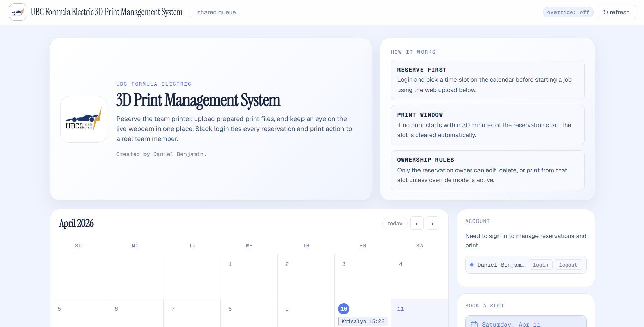644x327 pixels.
Task: Select April 10 on calendar
Action: coord(344,309)
